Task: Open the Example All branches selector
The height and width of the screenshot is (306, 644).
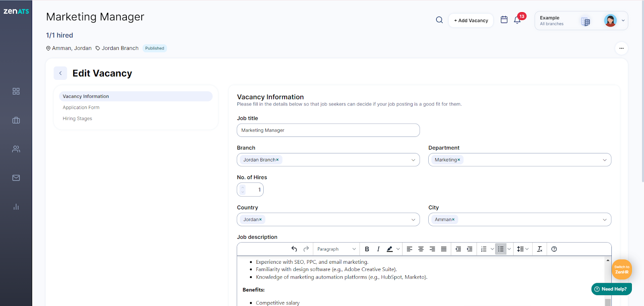Action: (x=565, y=21)
